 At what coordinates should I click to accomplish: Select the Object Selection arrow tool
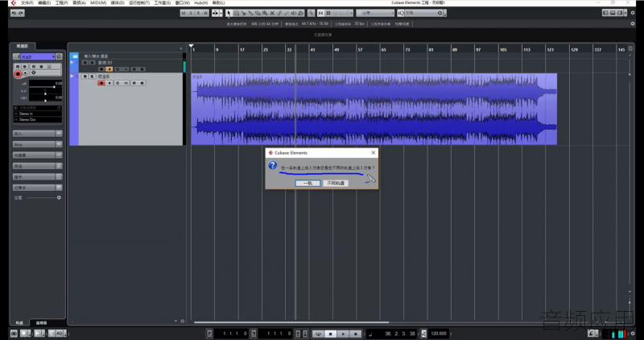229,13
